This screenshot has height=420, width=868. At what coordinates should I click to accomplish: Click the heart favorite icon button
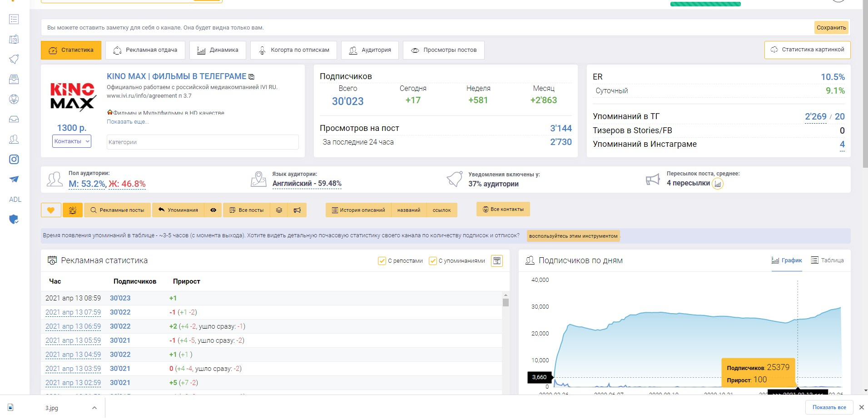click(x=51, y=210)
